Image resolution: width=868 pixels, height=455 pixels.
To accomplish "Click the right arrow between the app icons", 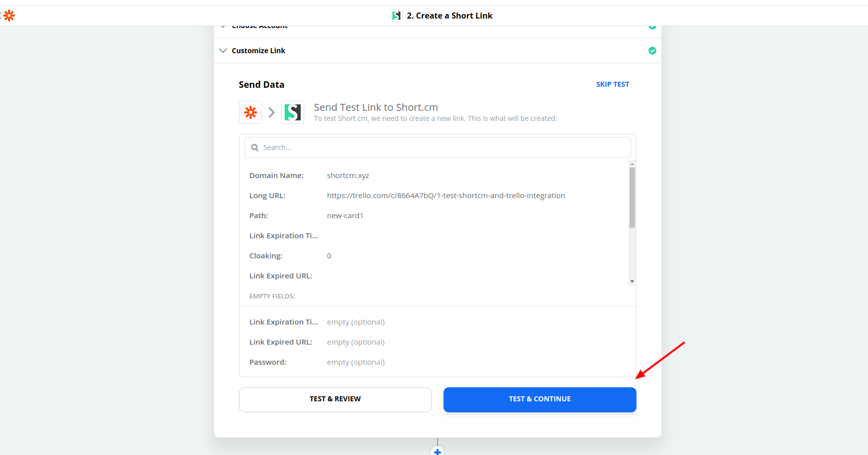I will 272,112.
